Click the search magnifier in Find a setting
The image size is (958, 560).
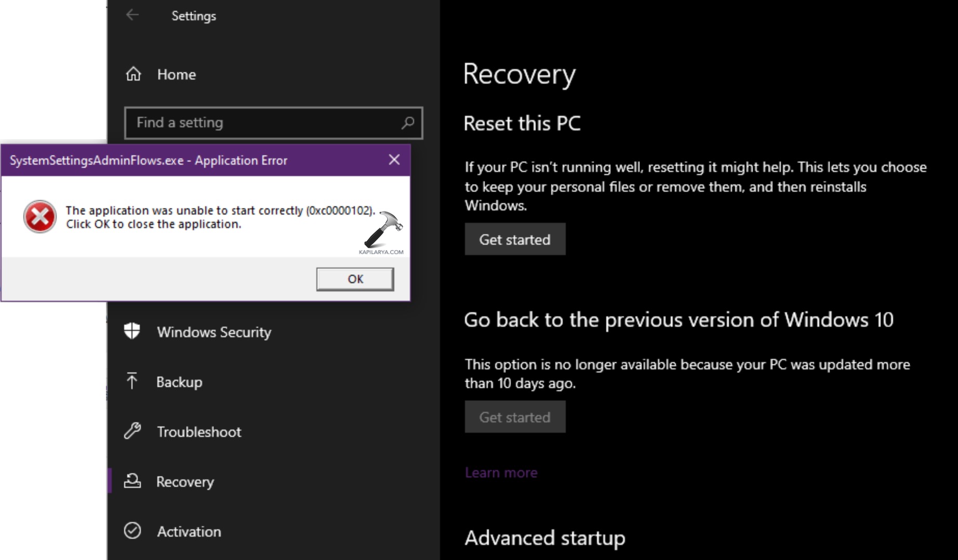pos(408,123)
